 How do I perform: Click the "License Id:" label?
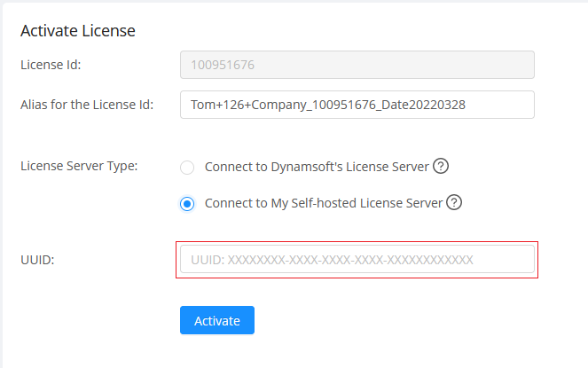click(x=51, y=65)
